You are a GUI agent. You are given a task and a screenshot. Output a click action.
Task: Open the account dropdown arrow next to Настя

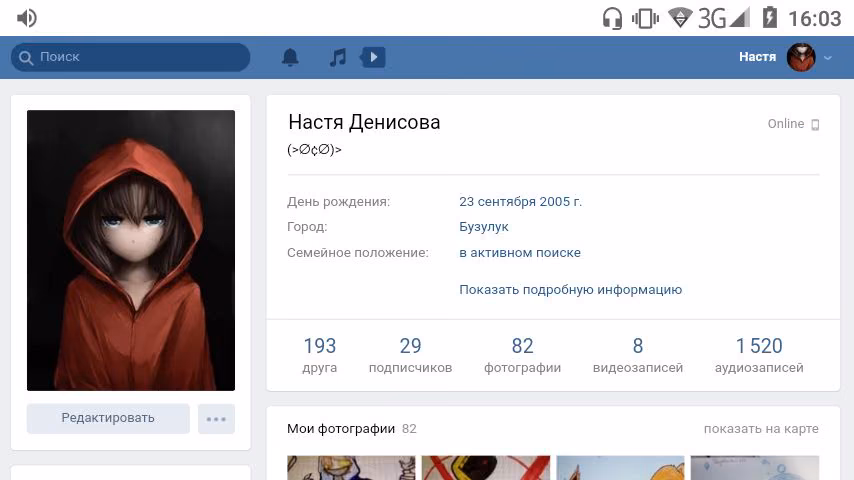(828, 58)
